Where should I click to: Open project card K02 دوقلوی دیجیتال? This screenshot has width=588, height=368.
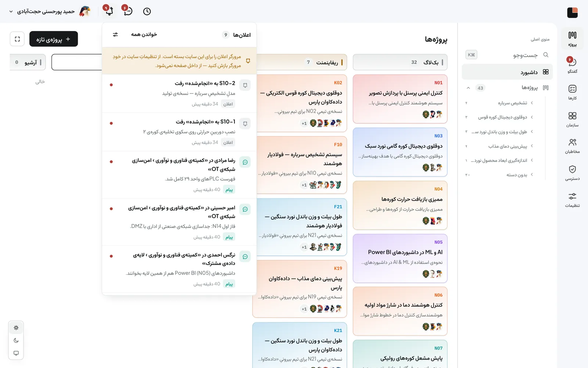300,103
